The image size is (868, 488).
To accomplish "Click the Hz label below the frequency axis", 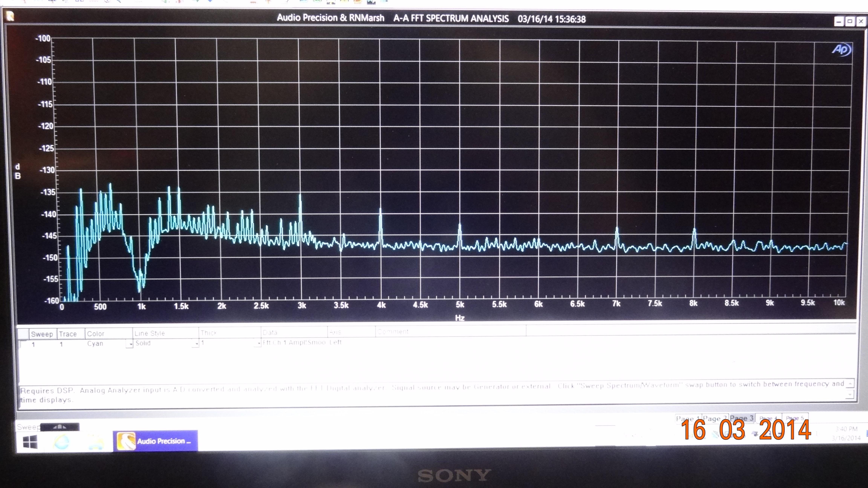I will pos(460,318).
